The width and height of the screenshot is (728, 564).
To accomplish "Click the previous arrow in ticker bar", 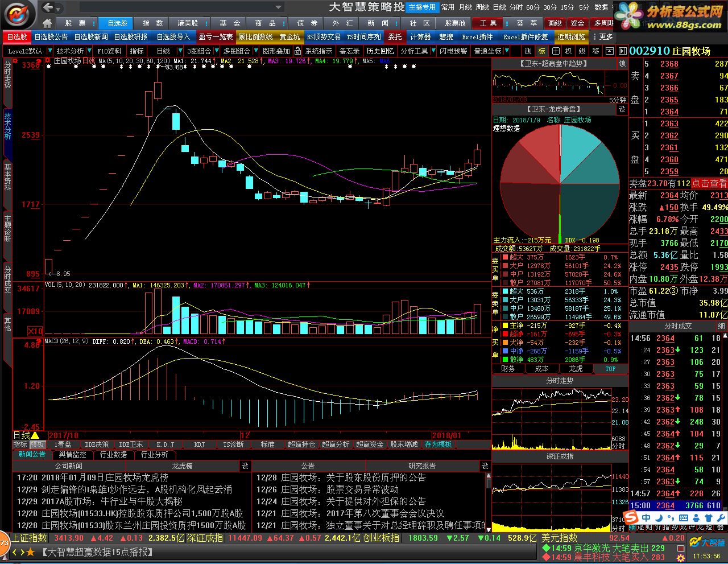I will 15,551.
